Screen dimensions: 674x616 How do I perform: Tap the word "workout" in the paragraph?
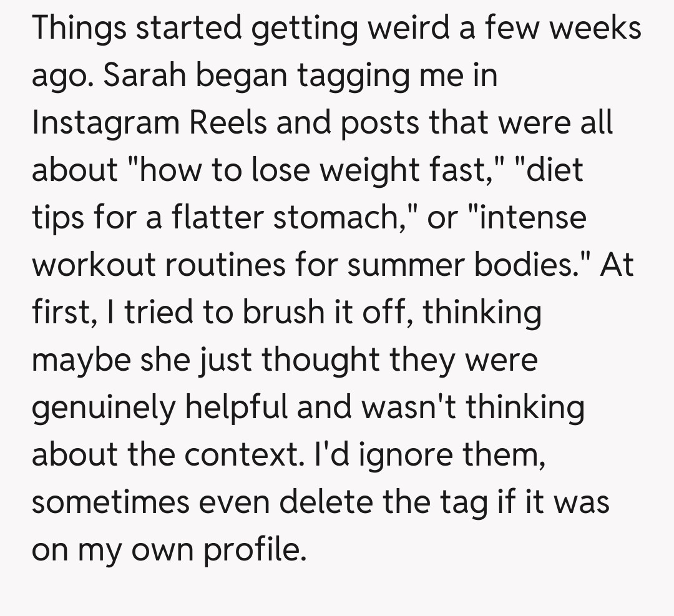92,266
